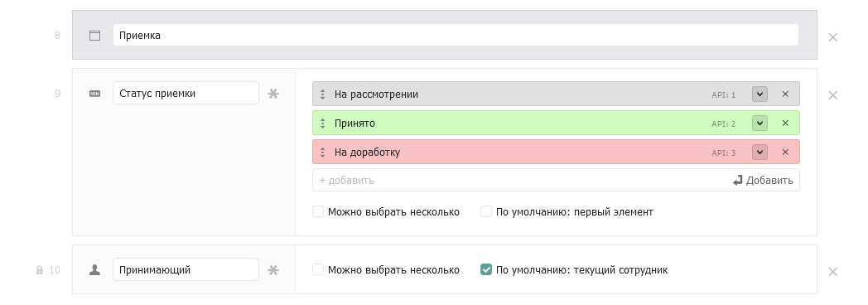
Task: Delete the Принимающий field
Action: pos(832,272)
